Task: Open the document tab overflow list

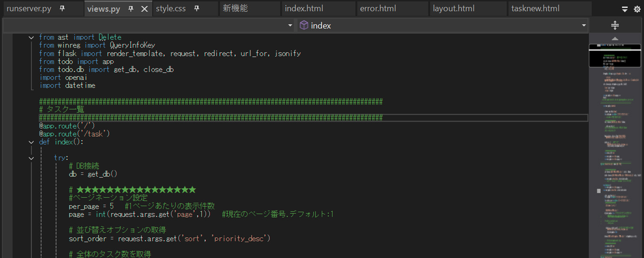Action: click(625, 9)
